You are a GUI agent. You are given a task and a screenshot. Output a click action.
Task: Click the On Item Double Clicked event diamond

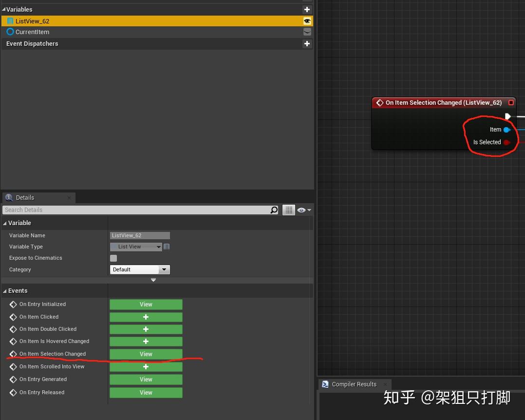coord(12,329)
